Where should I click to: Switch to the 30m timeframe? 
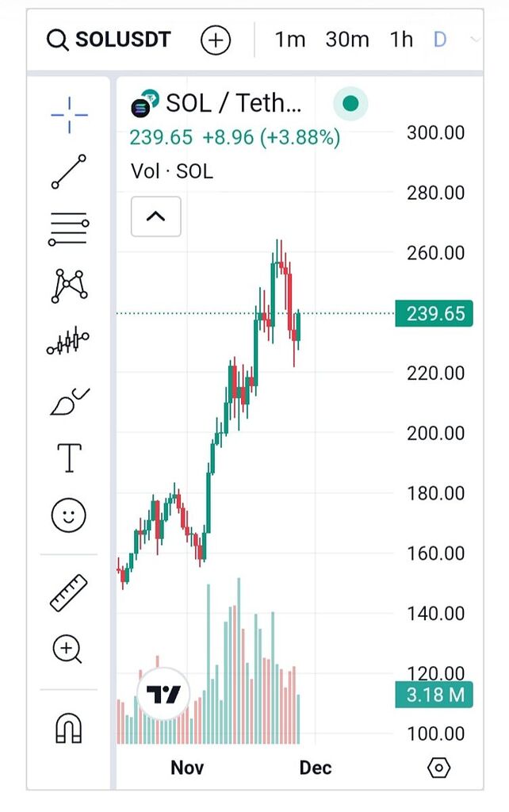click(x=346, y=40)
